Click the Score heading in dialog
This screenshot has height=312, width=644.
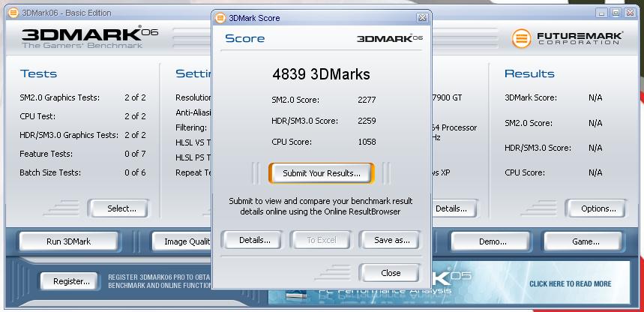(x=245, y=39)
